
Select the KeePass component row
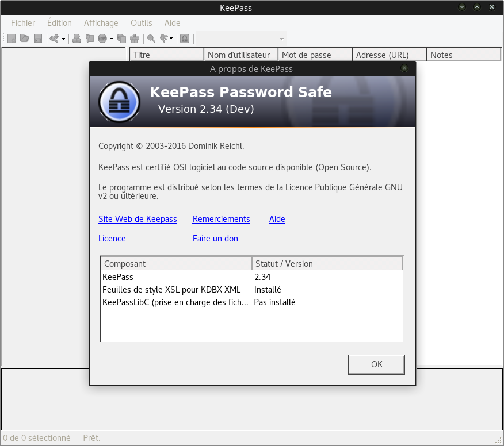[251, 277]
